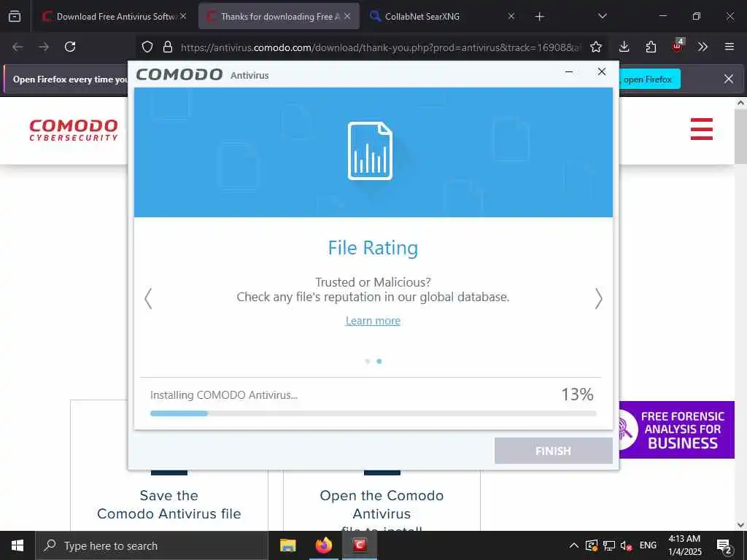This screenshot has width=747, height=560.
Task: Open Firefox View icon in tab strip
Action: (15, 16)
